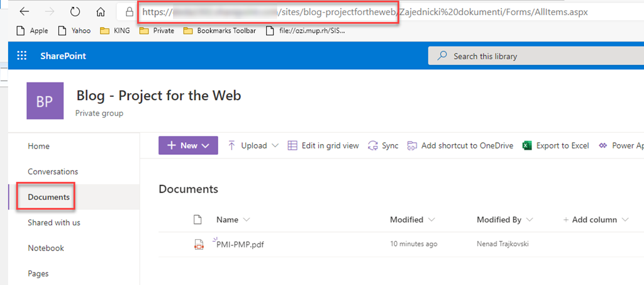
Task: Open the SharePoint app launcher waffle icon
Action: click(x=22, y=56)
